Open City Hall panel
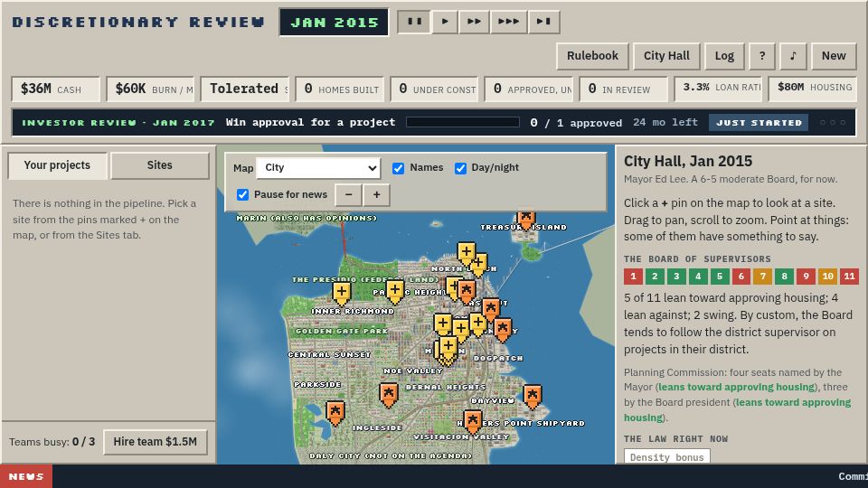The height and width of the screenshot is (488, 868). 666,56
